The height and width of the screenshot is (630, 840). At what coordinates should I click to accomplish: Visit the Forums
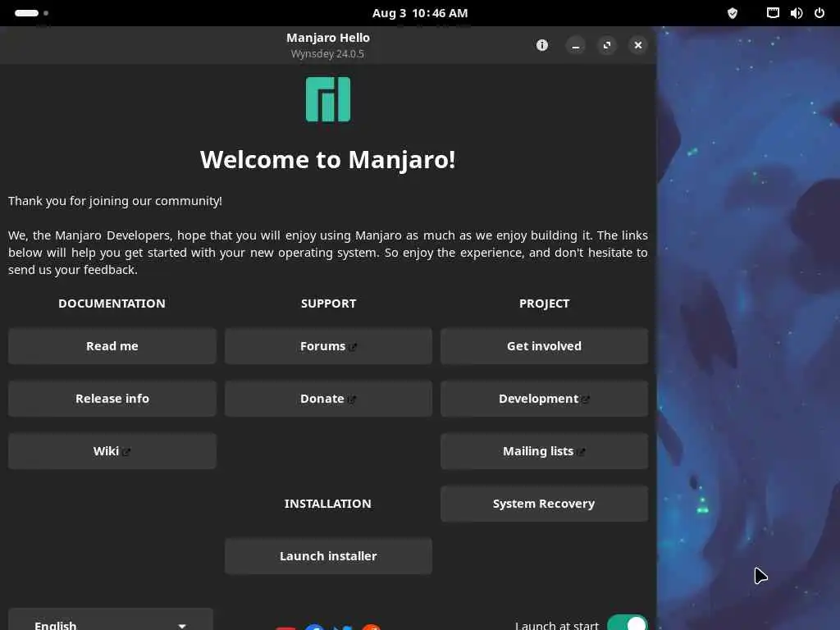tap(328, 346)
